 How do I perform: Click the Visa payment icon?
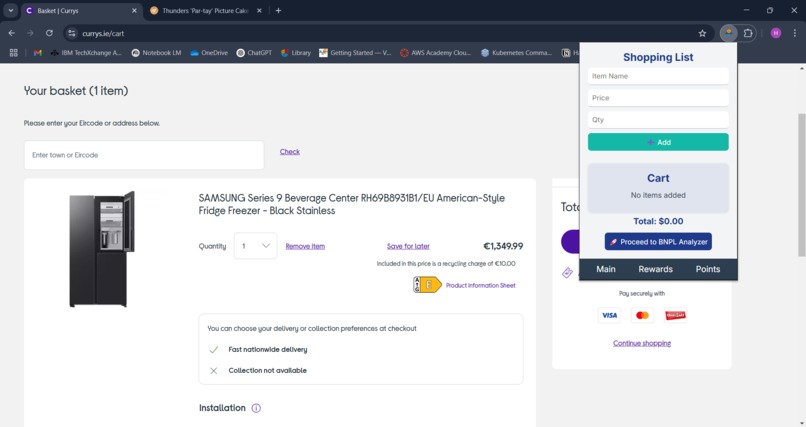click(x=610, y=315)
